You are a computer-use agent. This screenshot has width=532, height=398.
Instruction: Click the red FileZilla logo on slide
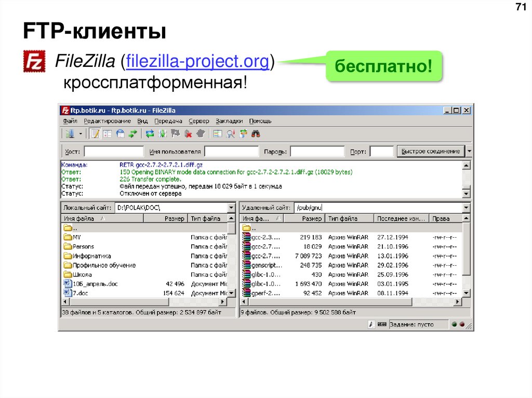pyautogui.click(x=34, y=61)
